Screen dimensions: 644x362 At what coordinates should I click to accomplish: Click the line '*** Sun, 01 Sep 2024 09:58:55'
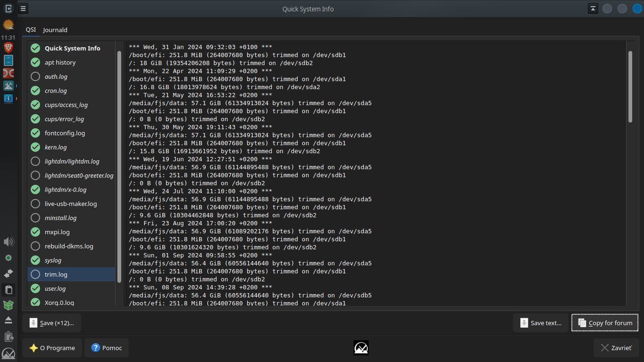pyautogui.click(x=200, y=255)
